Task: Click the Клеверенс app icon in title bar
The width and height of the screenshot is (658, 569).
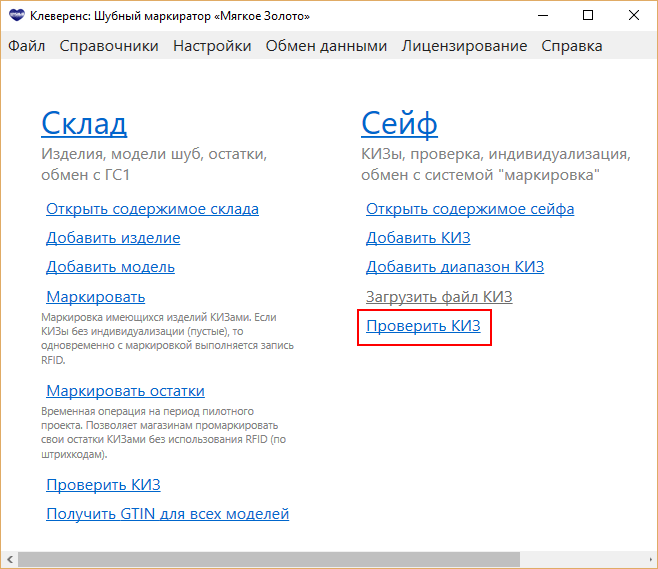Action: [17, 16]
